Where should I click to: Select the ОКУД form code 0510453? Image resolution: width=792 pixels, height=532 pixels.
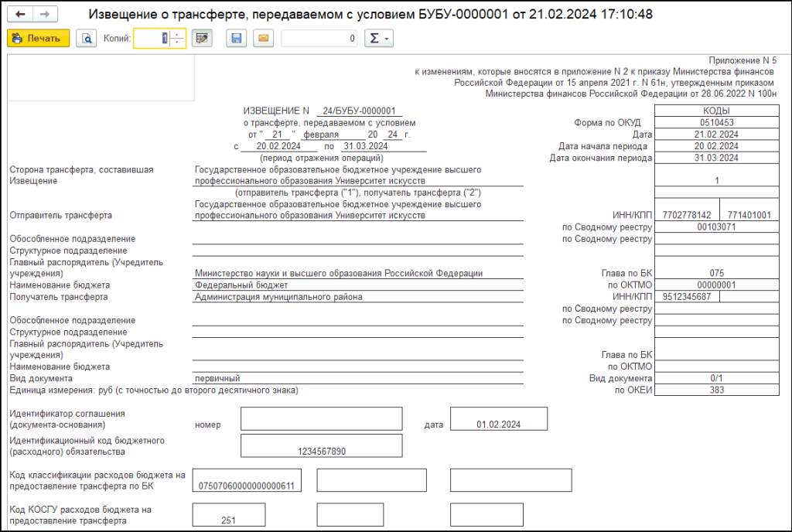click(x=716, y=122)
